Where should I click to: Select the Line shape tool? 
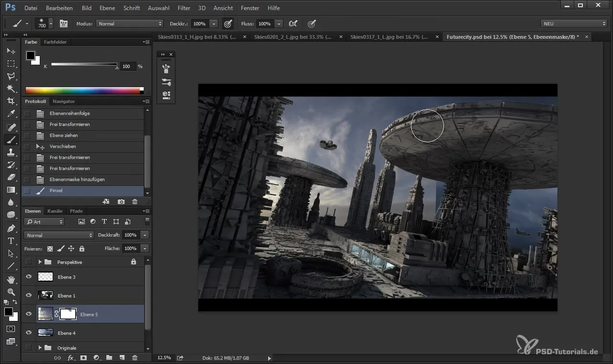coord(11,266)
